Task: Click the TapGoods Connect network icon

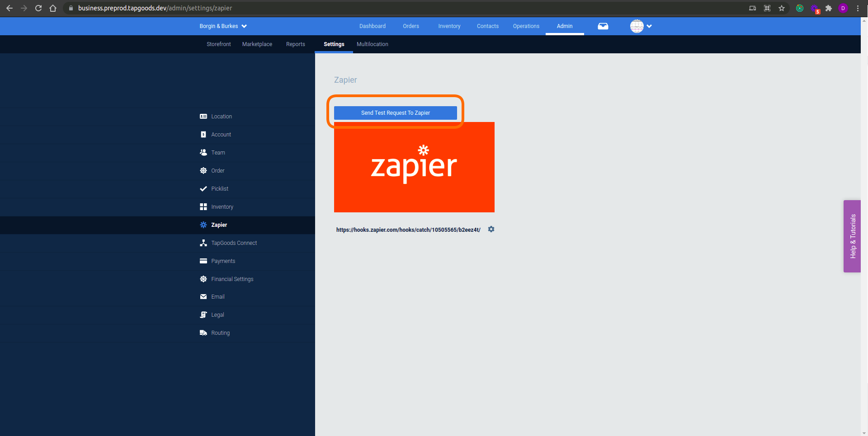Action: [203, 243]
